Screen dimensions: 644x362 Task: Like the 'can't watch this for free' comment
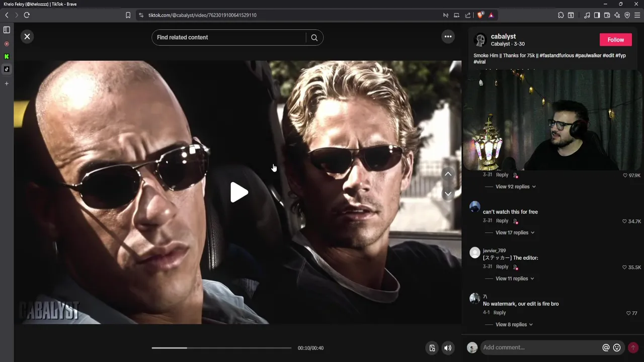coord(624,221)
